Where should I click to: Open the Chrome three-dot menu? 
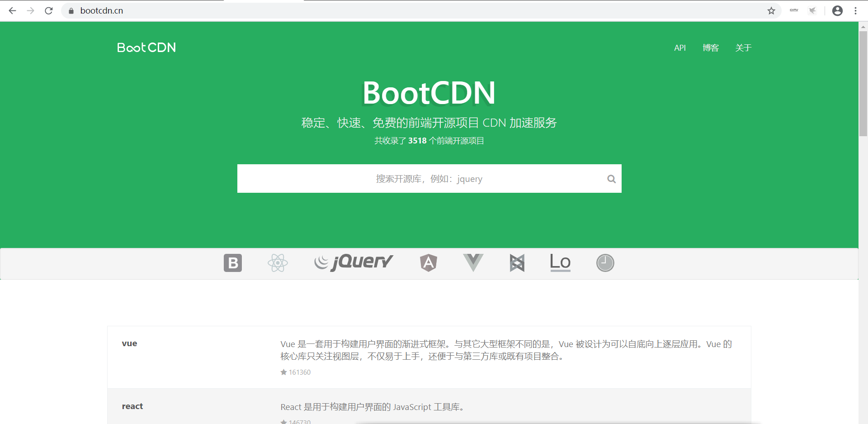(x=856, y=10)
